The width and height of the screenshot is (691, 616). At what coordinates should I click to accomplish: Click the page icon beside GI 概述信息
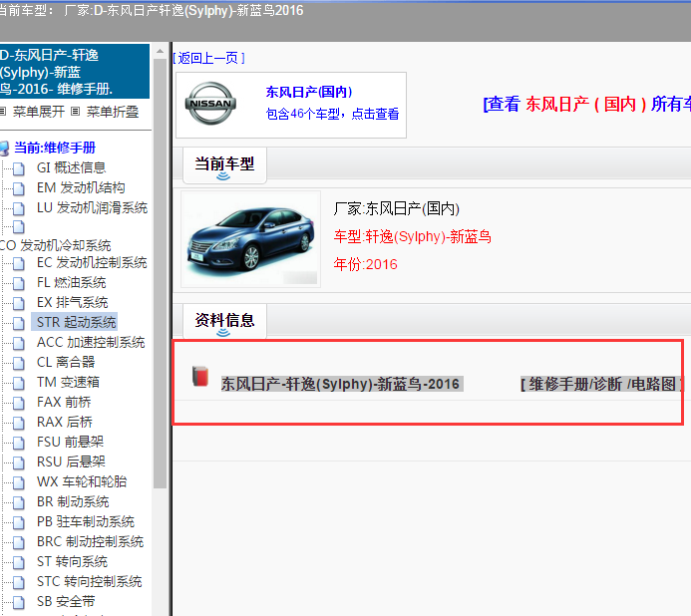point(19,168)
